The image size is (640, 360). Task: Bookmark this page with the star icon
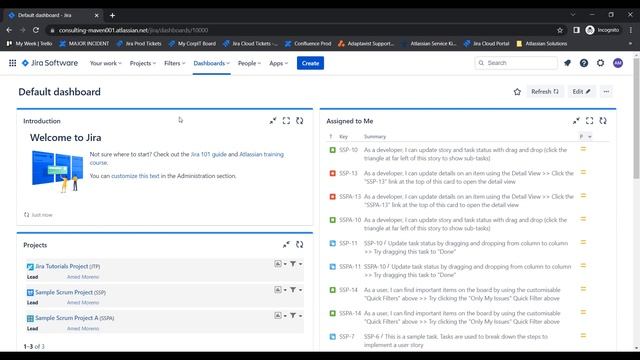[x=560, y=30]
